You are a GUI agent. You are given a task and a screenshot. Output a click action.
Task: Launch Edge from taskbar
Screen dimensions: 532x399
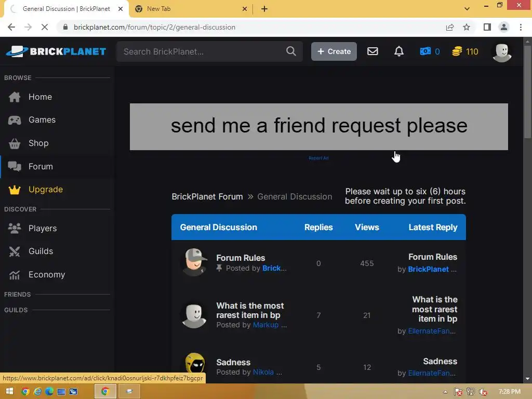coord(49,392)
